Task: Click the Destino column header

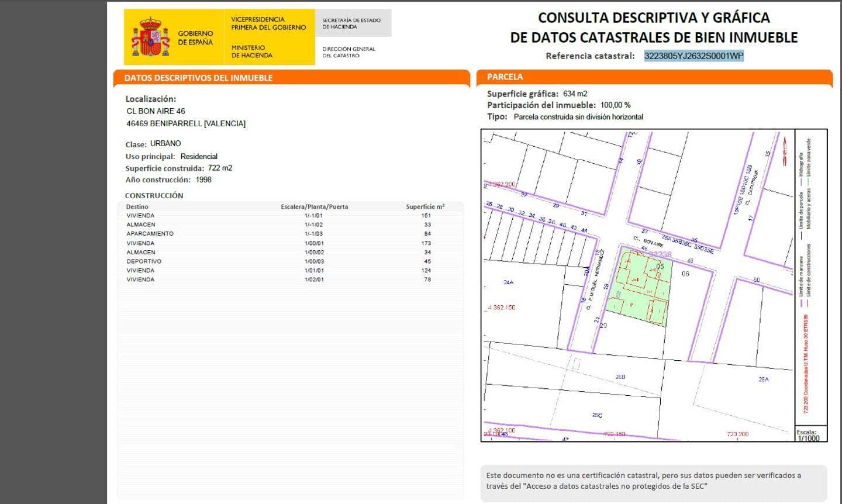Action: click(x=137, y=206)
